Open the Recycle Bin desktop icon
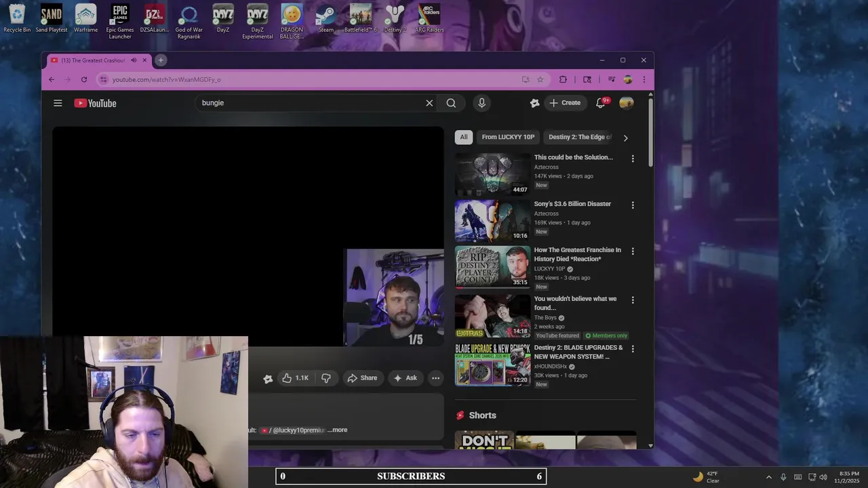 (17, 19)
